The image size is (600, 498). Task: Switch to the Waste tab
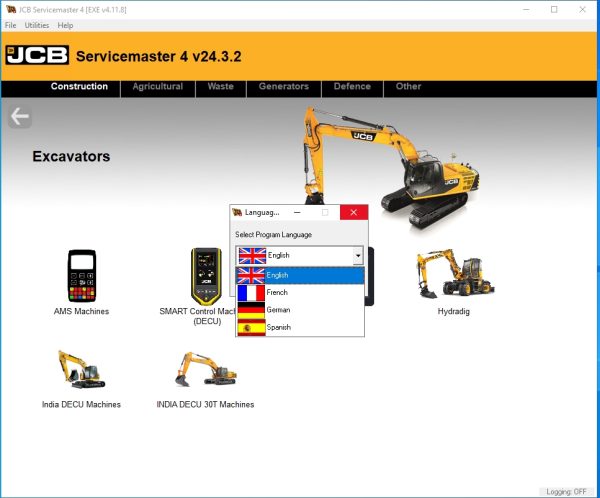click(x=220, y=87)
